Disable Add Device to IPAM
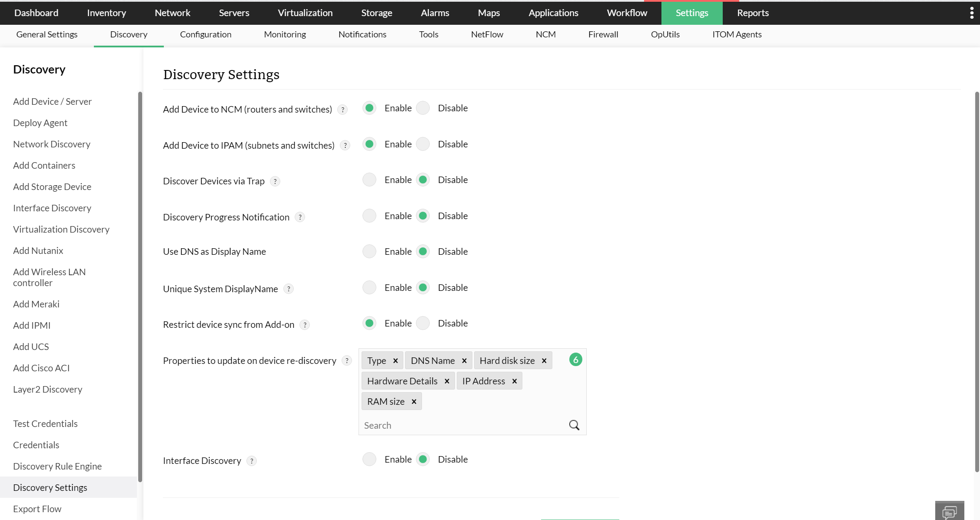 tap(422, 144)
